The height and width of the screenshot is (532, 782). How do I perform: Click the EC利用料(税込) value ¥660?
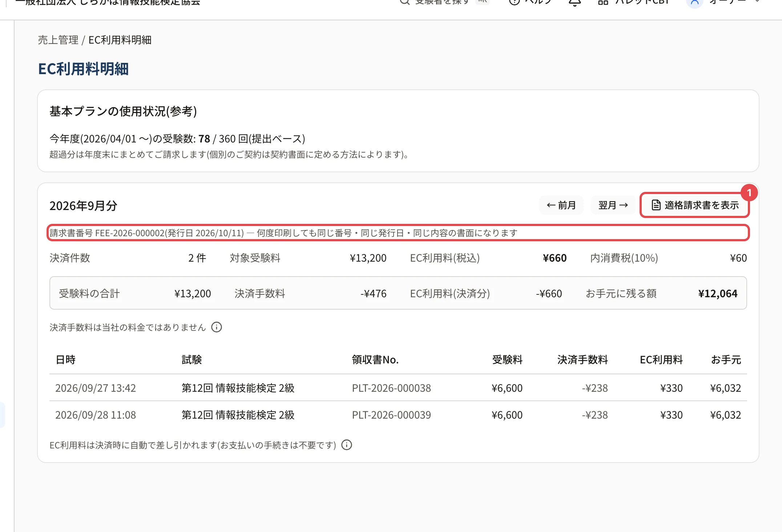pyautogui.click(x=555, y=258)
